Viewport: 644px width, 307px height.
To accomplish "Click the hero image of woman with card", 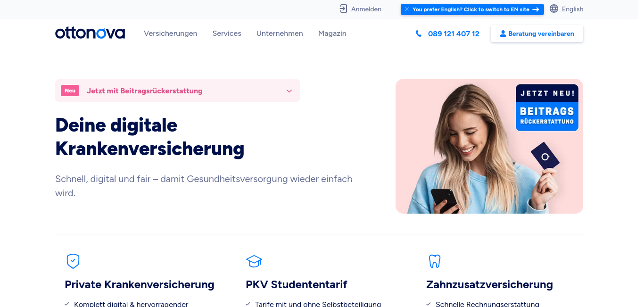I will (489, 146).
